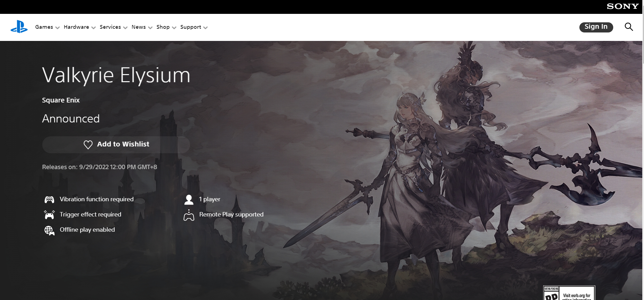
Task: Click the Valkyrie Elysium title
Action: pos(116,75)
